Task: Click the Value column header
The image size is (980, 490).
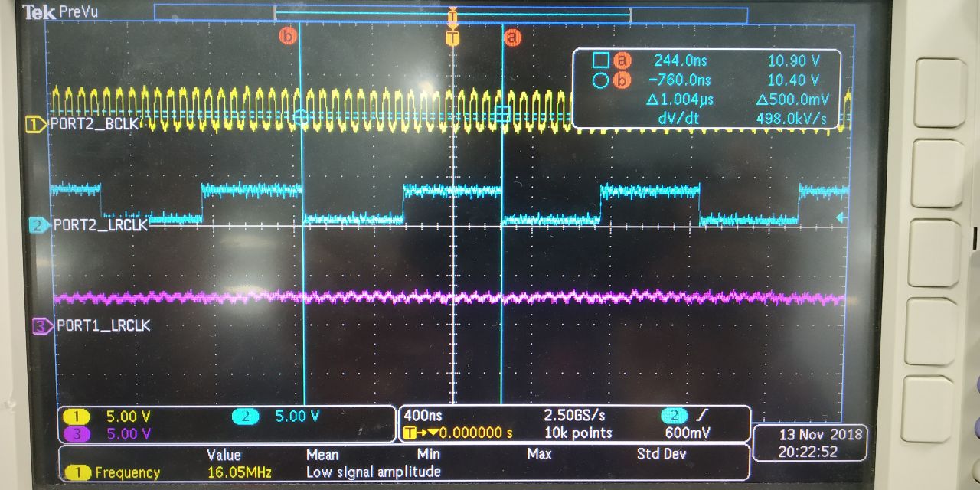Action: (x=224, y=455)
